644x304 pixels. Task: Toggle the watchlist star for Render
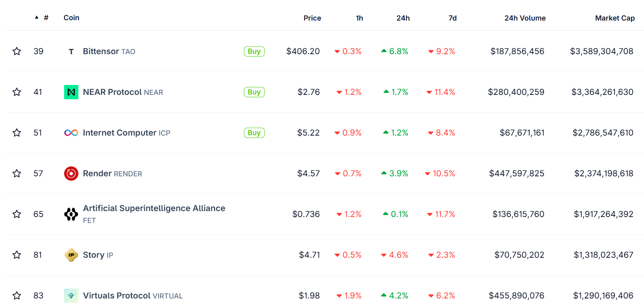(x=17, y=174)
